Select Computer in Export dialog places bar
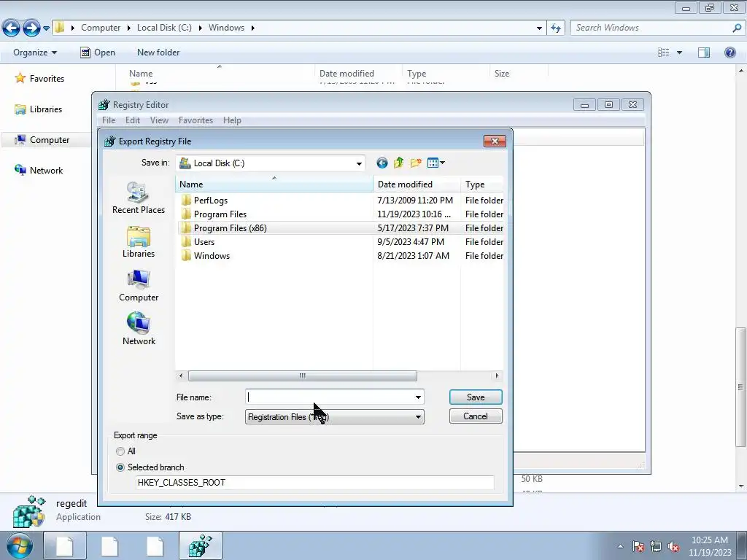 [x=139, y=286]
